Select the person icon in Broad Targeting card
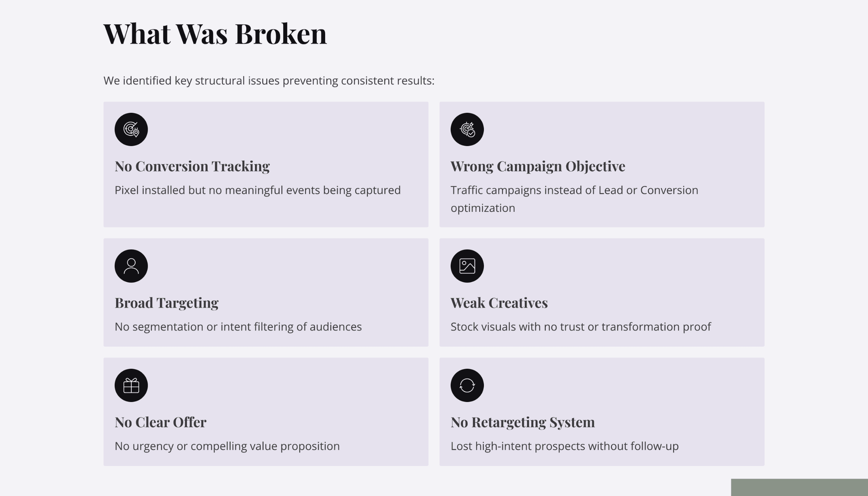The width and height of the screenshot is (868, 496). point(131,266)
